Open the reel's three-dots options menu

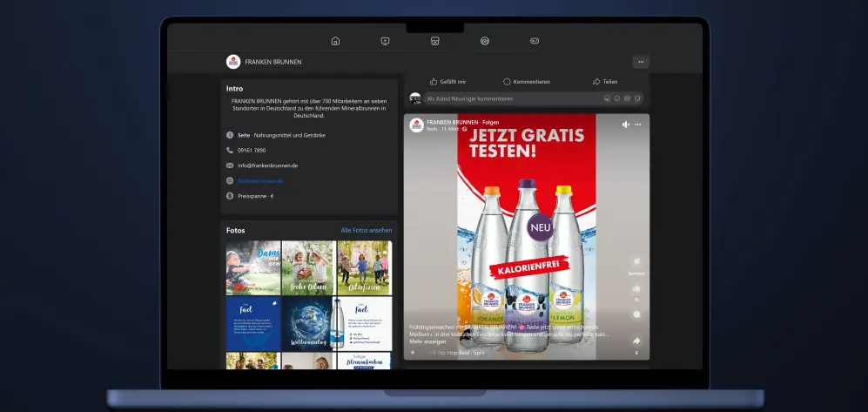click(637, 125)
